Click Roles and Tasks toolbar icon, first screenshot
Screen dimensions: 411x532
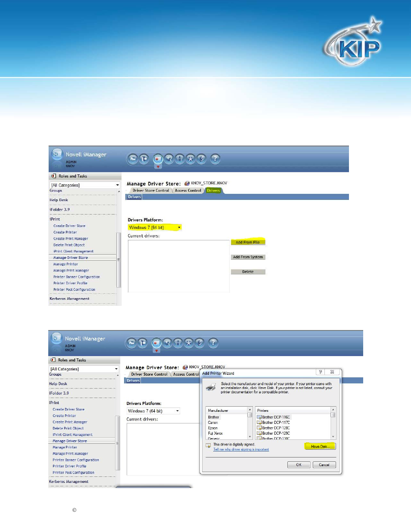[x=158, y=159]
